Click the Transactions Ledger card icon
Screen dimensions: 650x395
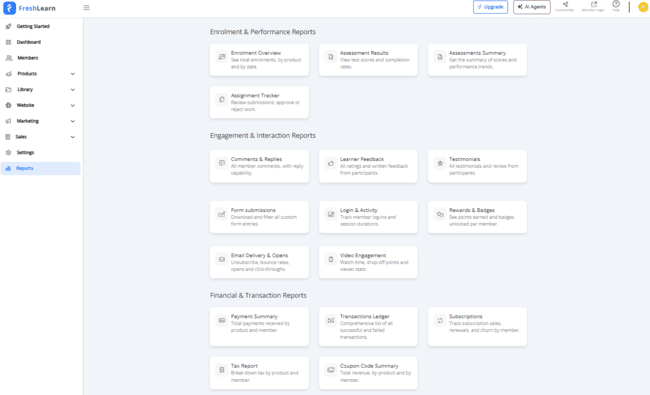[x=331, y=320]
